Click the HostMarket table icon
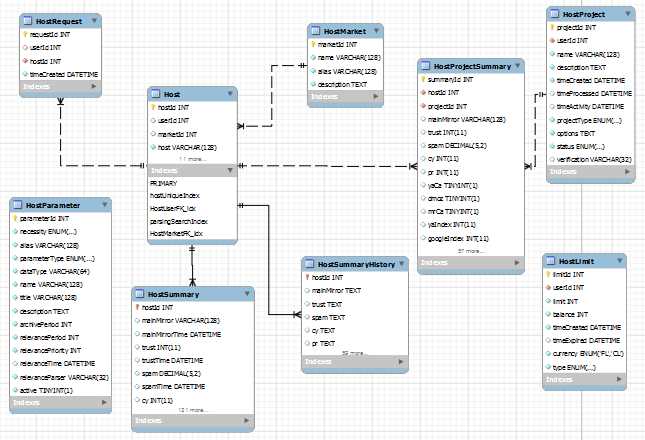This screenshot has width=645, height=440. click(x=316, y=31)
